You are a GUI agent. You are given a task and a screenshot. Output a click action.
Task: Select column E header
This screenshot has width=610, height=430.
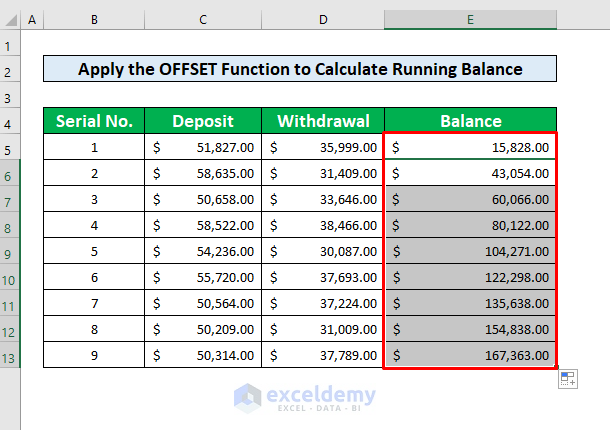coord(470,20)
